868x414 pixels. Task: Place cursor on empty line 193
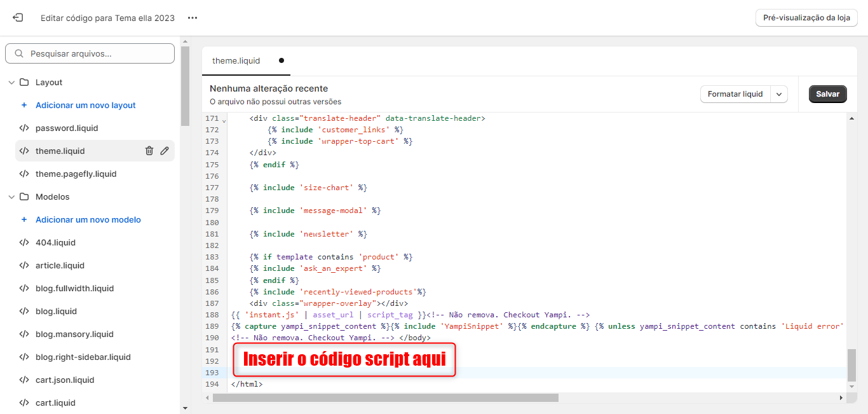537,373
